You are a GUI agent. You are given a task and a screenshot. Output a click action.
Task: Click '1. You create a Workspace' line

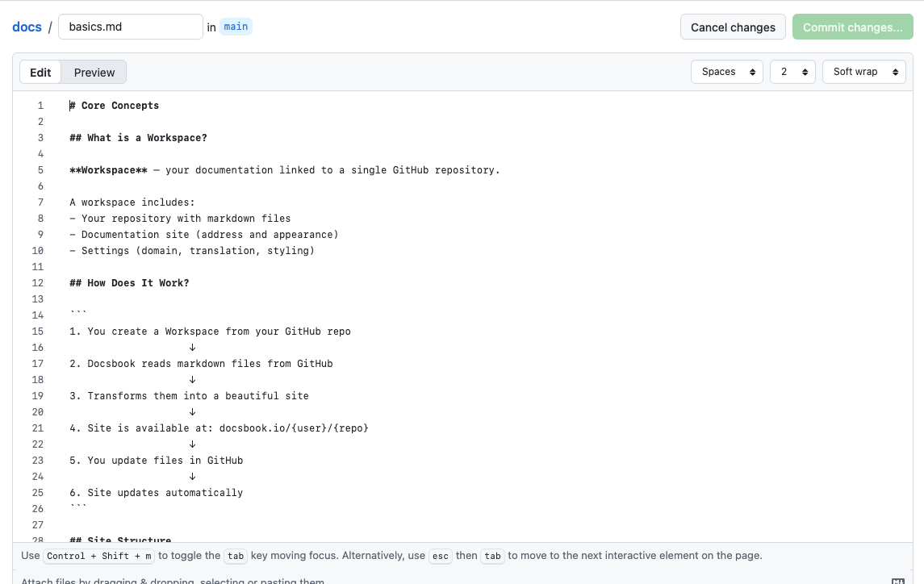tap(211, 332)
